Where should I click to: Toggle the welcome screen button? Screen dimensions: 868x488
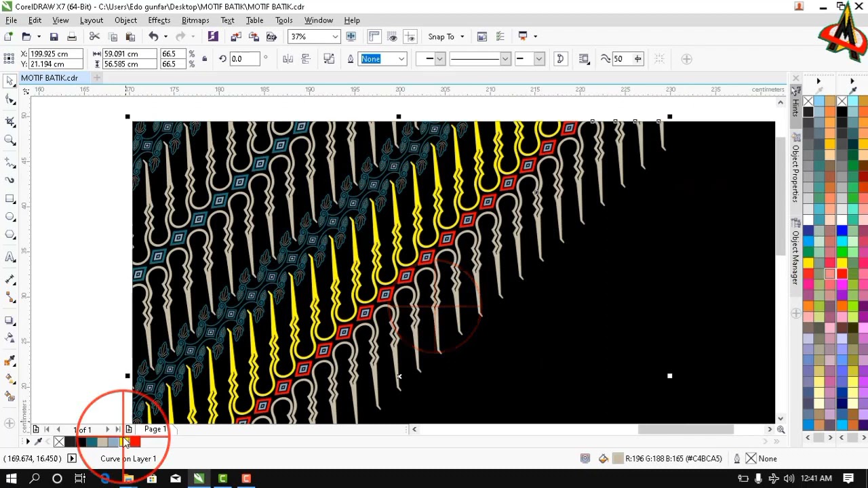click(482, 37)
